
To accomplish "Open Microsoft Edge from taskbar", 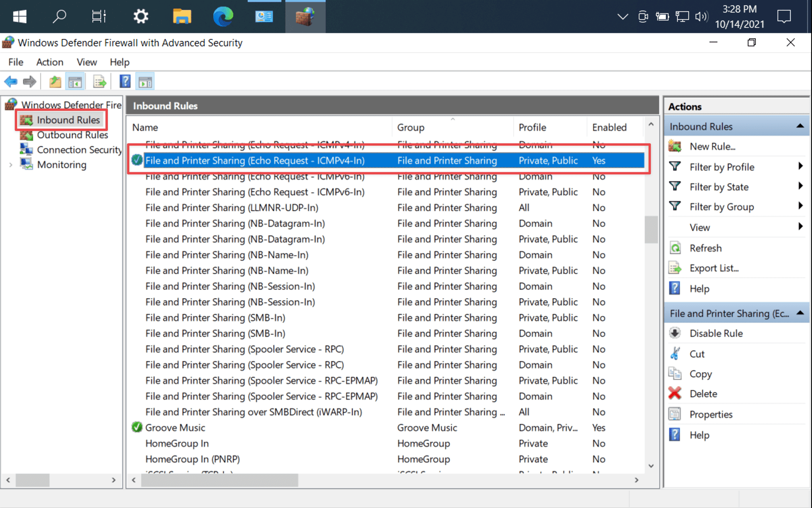I will pyautogui.click(x=223, y=16).
